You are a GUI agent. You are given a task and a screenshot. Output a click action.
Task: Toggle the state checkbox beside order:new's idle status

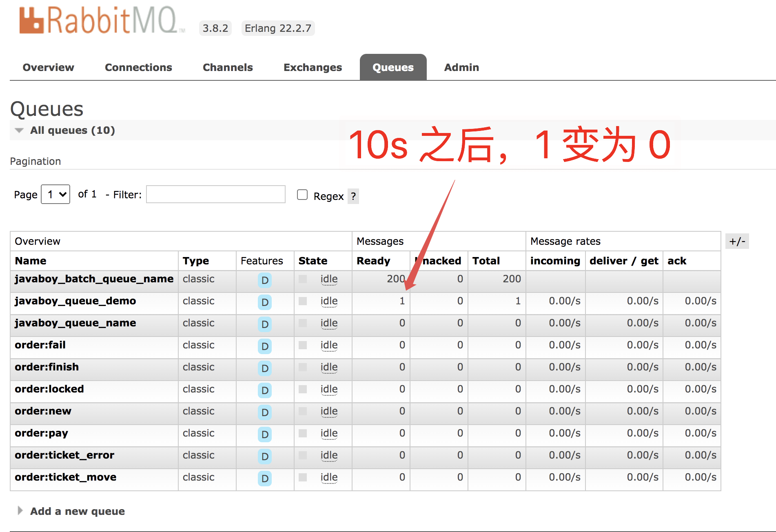303,412
